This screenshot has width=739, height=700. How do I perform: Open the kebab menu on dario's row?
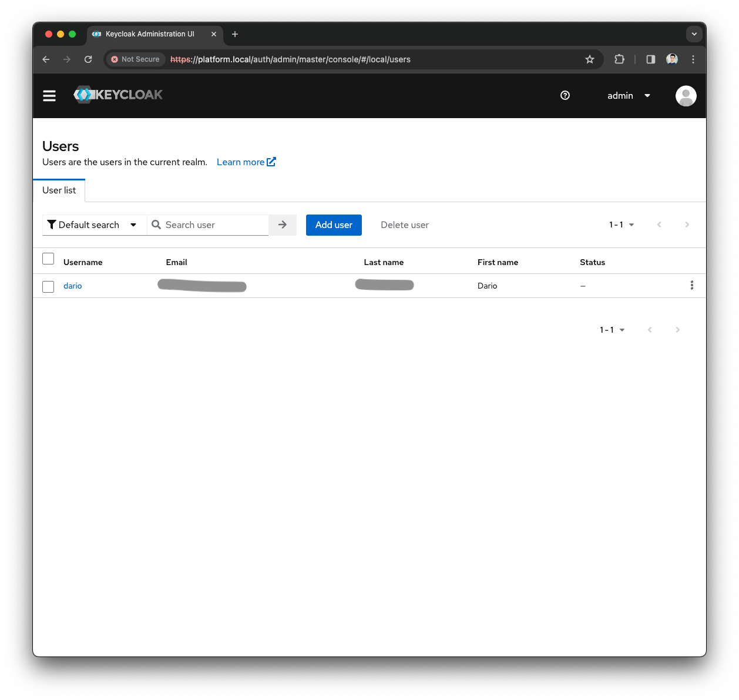point(692,285)
